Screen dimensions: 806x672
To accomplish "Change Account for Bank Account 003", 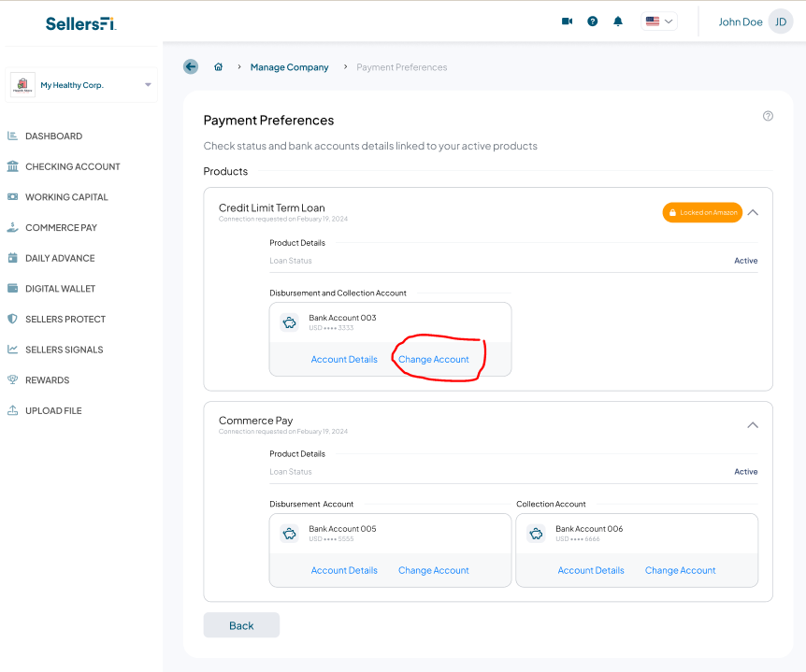I will click(x=433, y=360).
